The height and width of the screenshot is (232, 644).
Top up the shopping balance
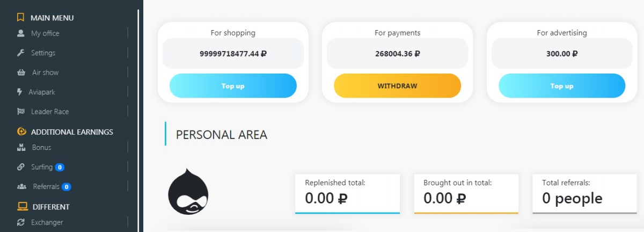point(233,86)
